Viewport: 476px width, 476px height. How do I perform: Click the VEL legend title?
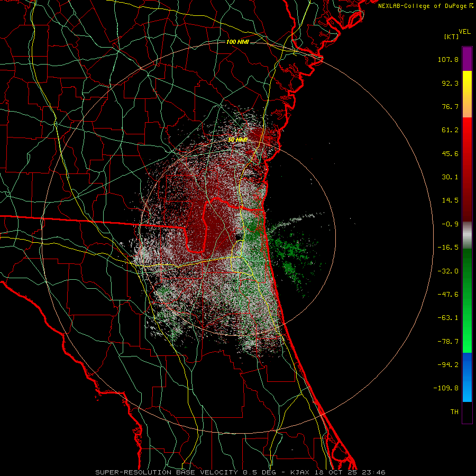click(464, 32)
